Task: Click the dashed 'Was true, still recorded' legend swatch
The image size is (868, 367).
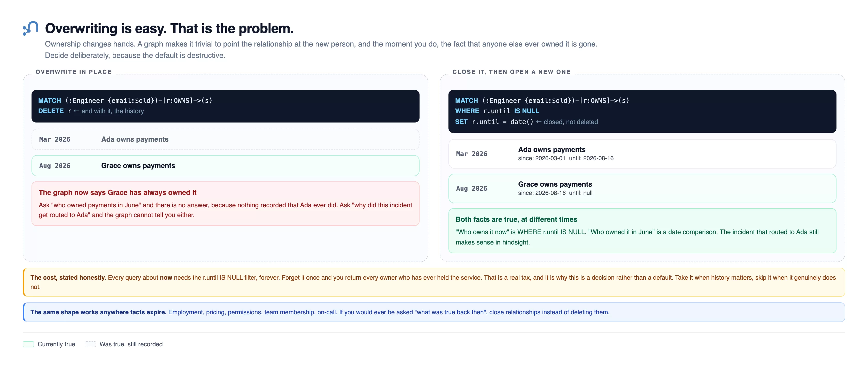Action: [90, 344]
